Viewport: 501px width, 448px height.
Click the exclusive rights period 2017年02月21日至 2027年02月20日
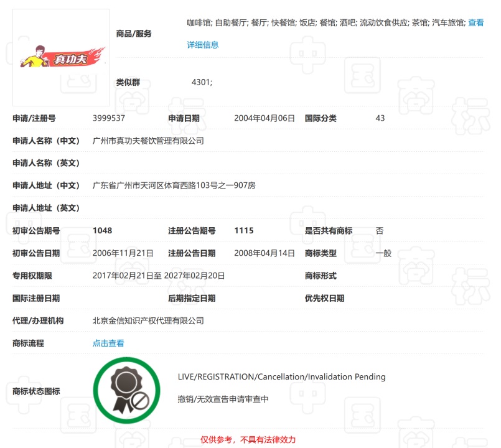click(159, 276)
